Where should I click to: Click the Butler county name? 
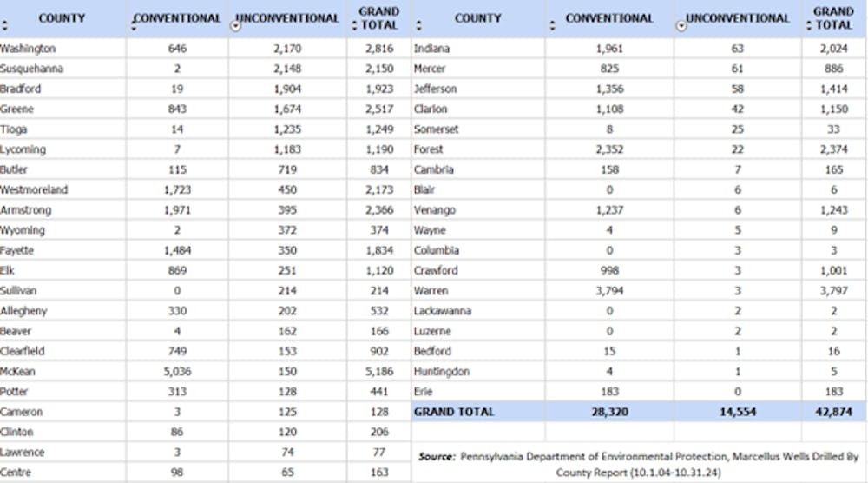pyautogui.click(x=13, y=169)
